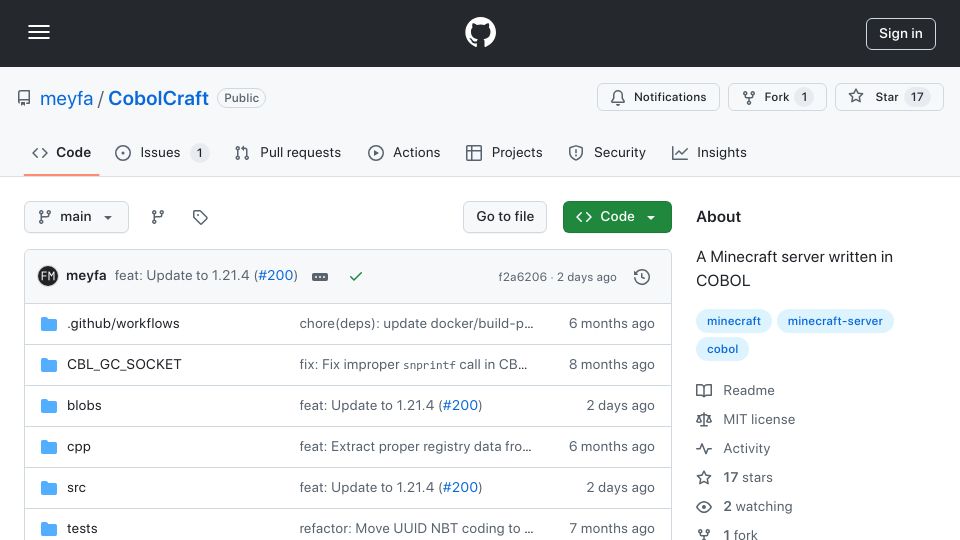The width and height of the screenshot is (960, 540).
Task: Click the Fork count badge
Action: [804, 97]
